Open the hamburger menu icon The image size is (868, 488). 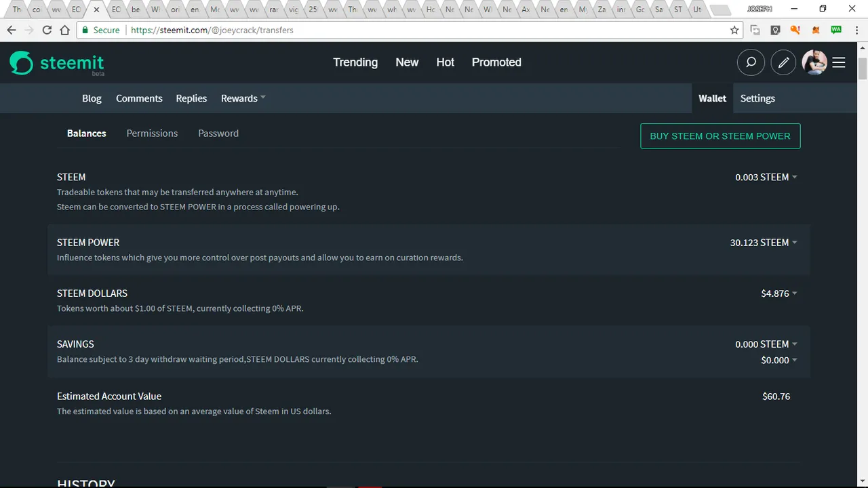click(x=839, y=62)
